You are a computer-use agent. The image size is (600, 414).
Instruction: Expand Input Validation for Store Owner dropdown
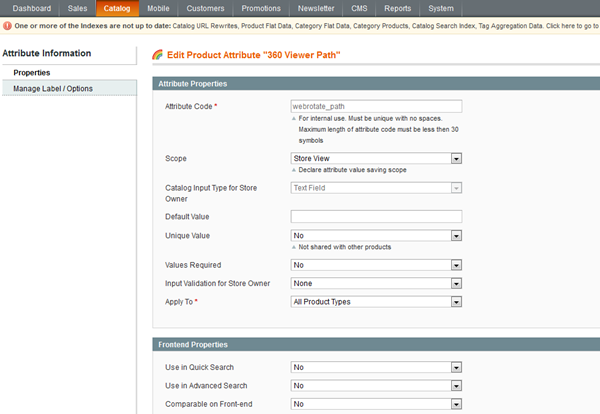(376, 283)
